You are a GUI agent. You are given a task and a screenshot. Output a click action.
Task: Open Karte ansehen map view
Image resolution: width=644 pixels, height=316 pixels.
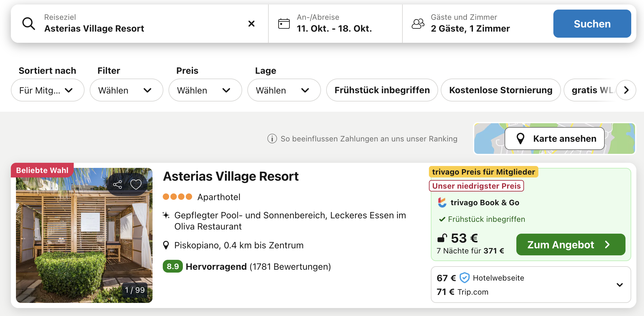tap(555, 139)
